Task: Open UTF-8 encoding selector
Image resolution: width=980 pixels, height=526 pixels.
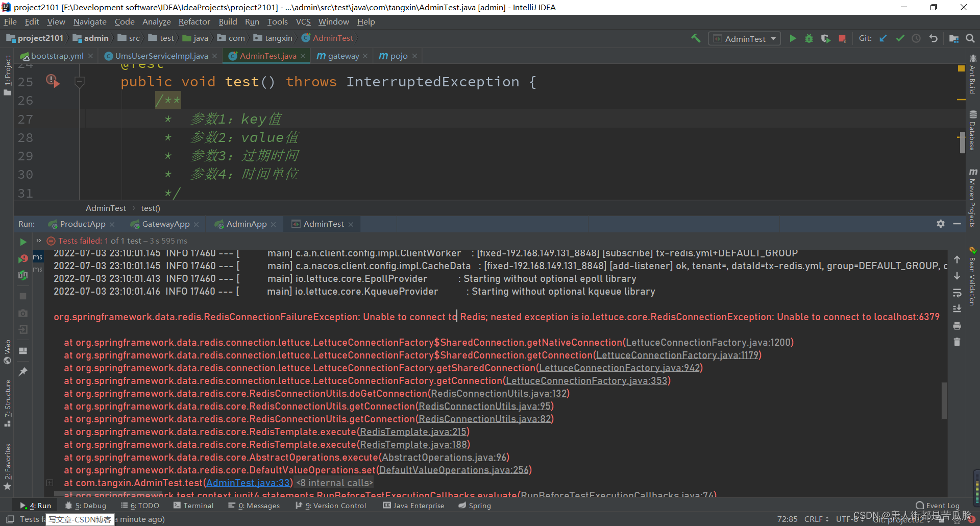Action: [850, 519]
